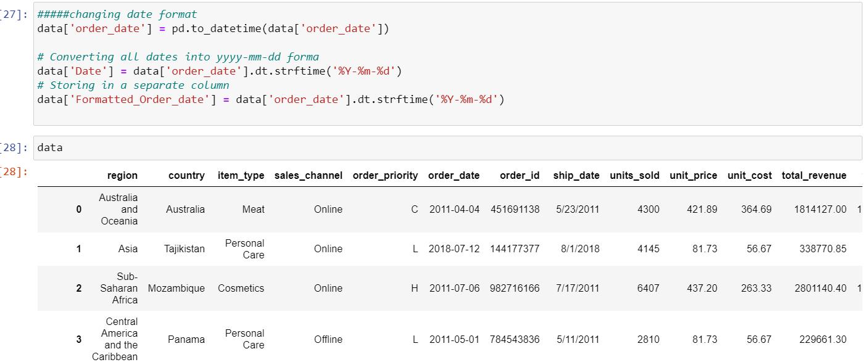Click order ID 451691138 cell
This screenshot has height=362, width=868.
click(515, 210)
